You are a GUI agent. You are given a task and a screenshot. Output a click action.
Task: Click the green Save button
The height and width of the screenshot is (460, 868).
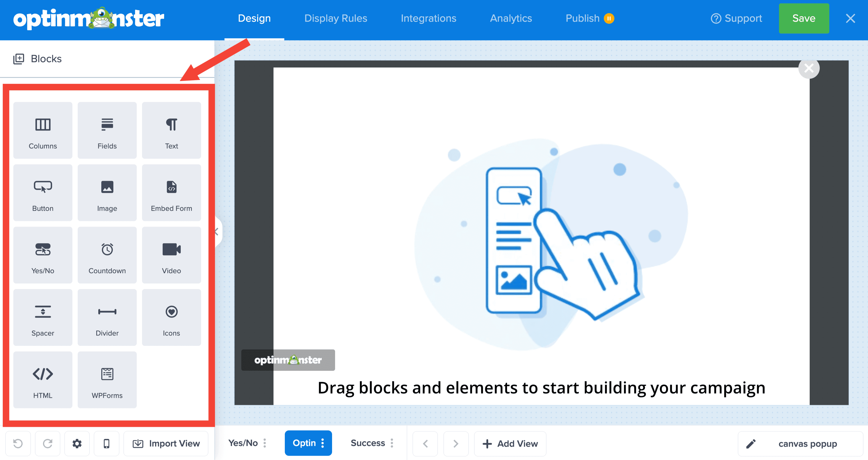[804, 18]
